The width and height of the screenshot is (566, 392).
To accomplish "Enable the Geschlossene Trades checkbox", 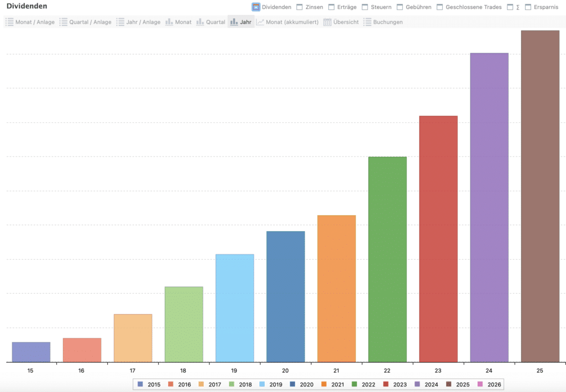I will pos(440,7).
